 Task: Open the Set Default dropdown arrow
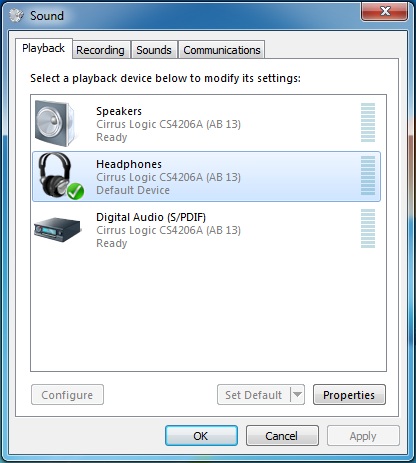tap(297, 395)
